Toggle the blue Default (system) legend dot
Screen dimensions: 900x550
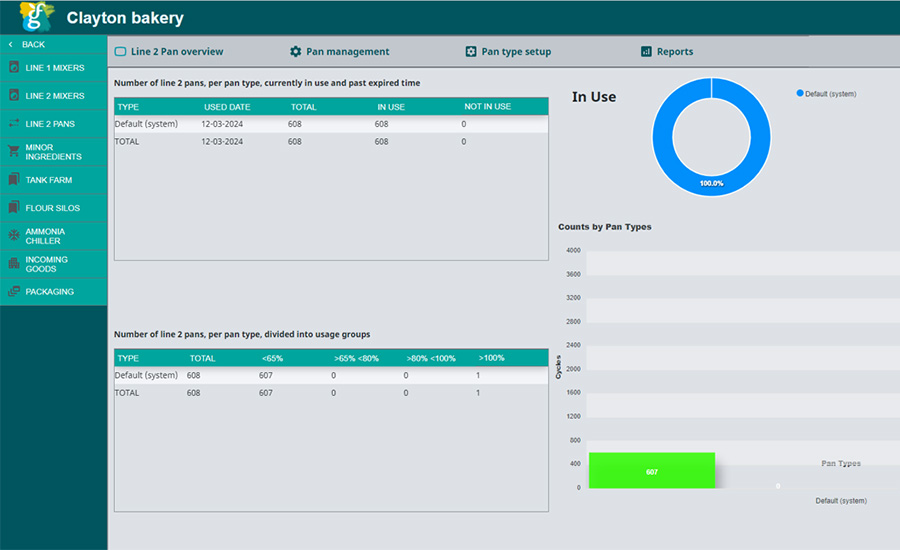coord(800,93)
